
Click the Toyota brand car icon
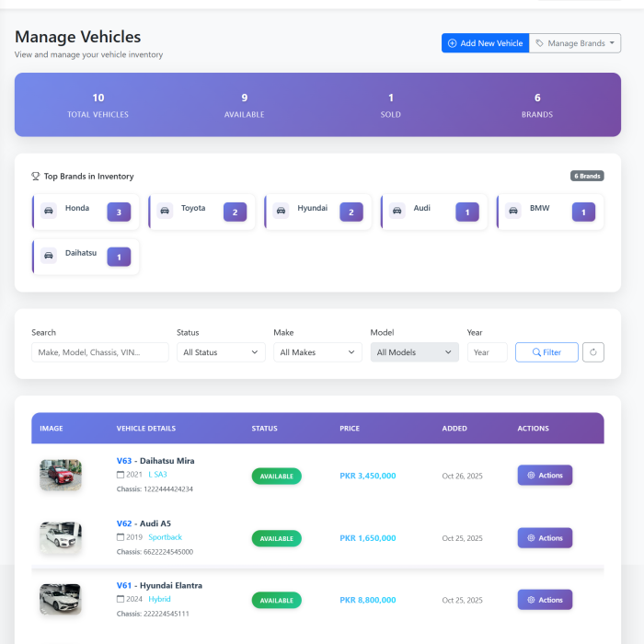(x=165, y=211)
